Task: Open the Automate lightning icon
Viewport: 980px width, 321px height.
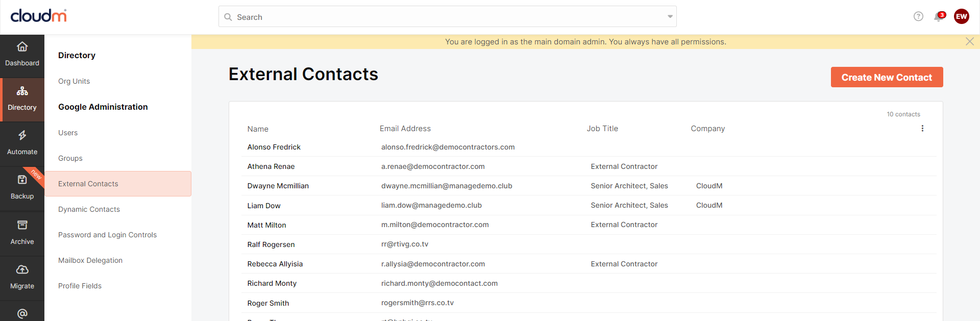Action: (22, 135)
